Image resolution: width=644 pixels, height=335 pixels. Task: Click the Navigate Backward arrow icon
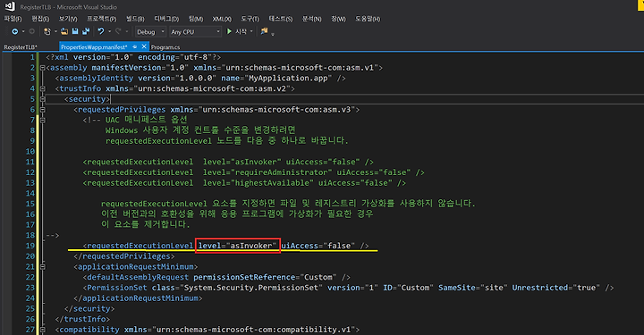tap(15, 31)
